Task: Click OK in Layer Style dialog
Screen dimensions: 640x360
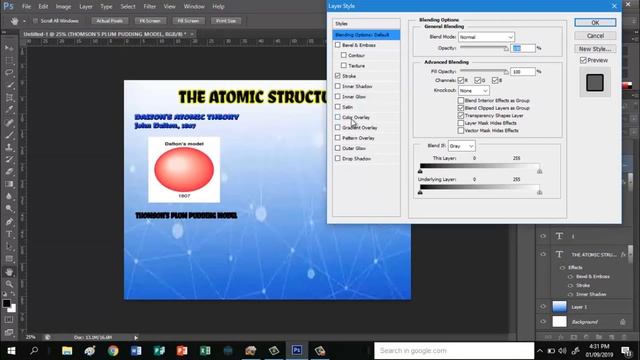Action: tap(595, 22)
